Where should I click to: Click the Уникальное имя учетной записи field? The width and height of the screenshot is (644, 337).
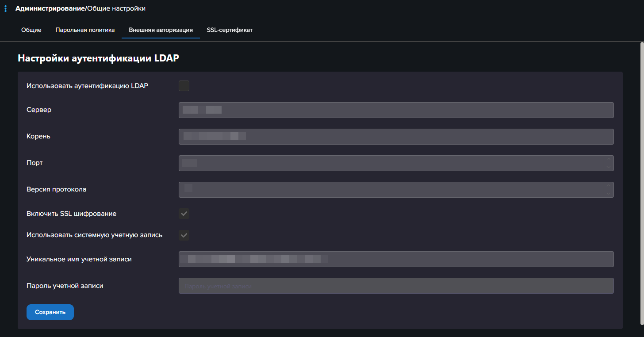[396, 259]
